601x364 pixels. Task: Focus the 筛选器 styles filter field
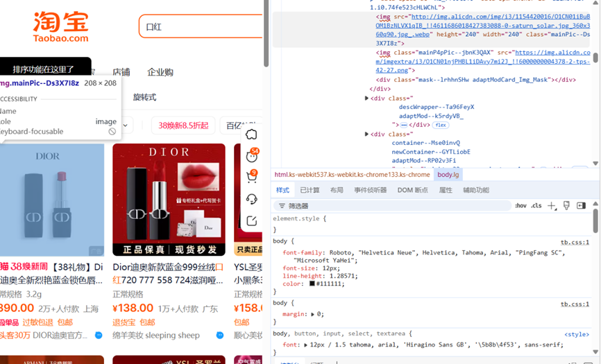[393, 206]
